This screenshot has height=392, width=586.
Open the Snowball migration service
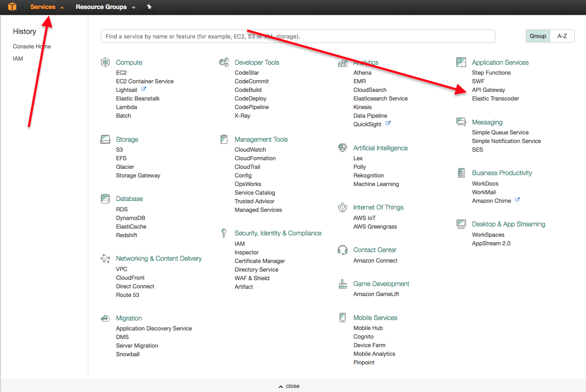128,354
